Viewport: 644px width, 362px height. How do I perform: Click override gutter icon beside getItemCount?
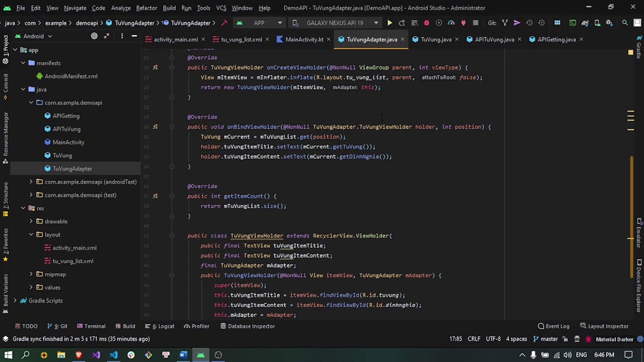[x=155, y=196]
